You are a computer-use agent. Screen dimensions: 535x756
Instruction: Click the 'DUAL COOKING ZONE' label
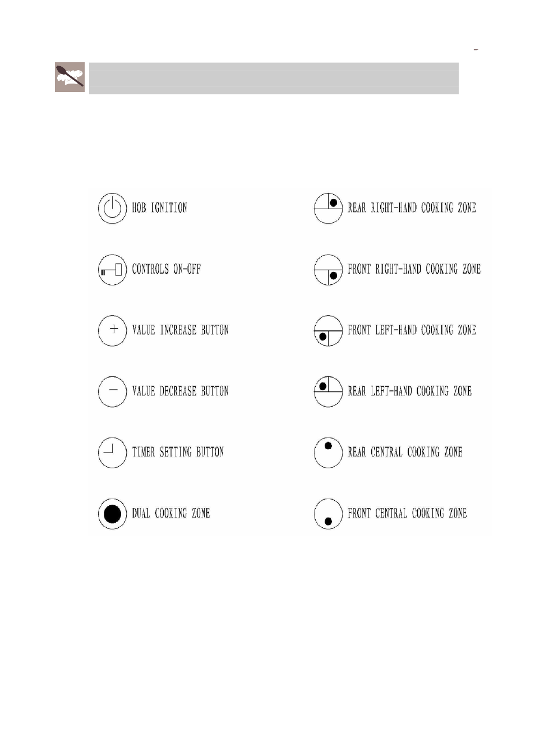171,513
